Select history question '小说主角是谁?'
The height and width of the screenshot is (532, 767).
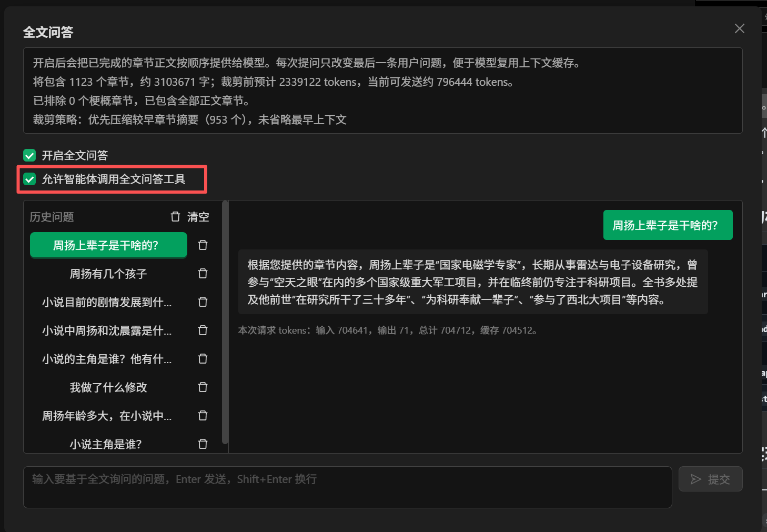point(106,444)
